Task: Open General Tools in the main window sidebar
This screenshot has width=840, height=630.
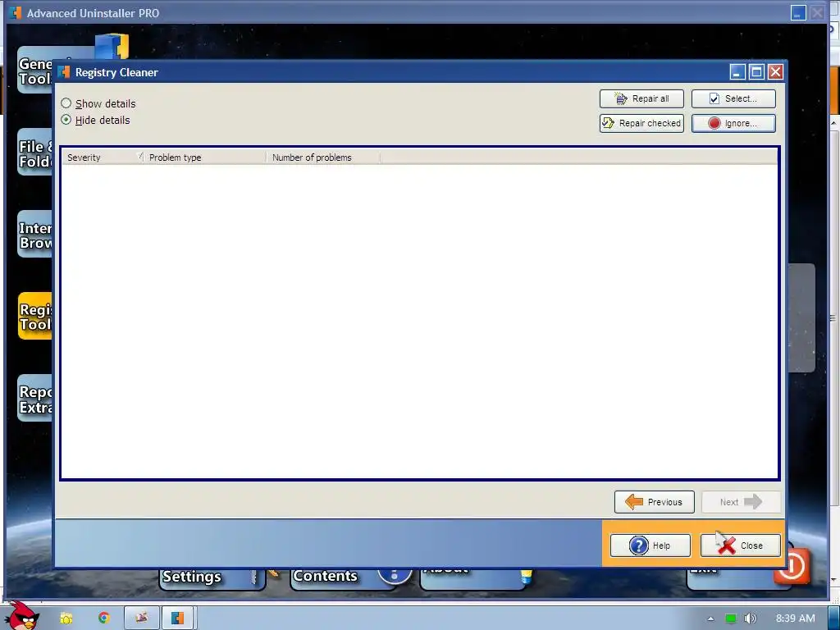Action: [35, 71]
